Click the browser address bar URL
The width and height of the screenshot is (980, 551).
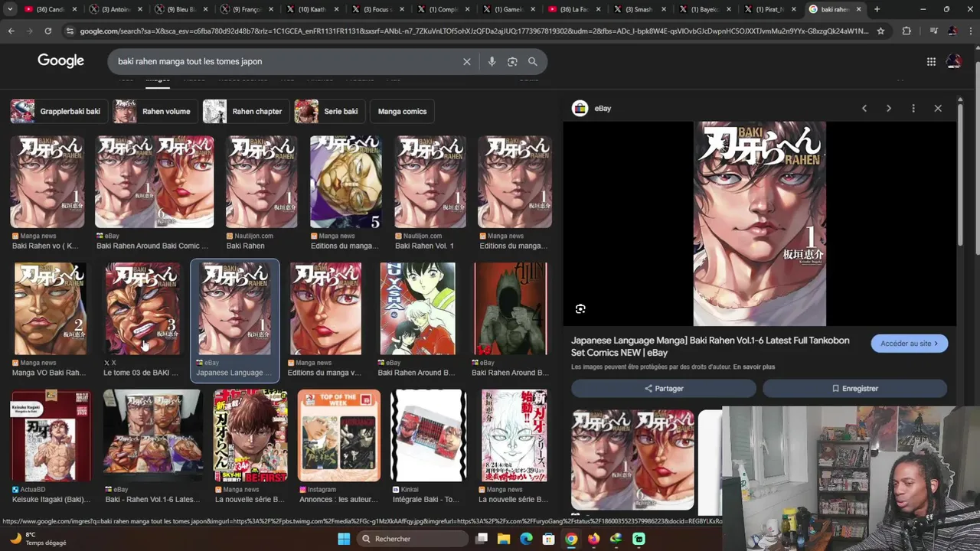(474, 31)
